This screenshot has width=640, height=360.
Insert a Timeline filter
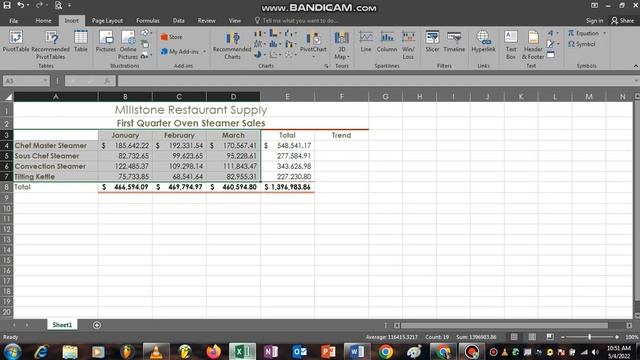click(x=454, y=41)
